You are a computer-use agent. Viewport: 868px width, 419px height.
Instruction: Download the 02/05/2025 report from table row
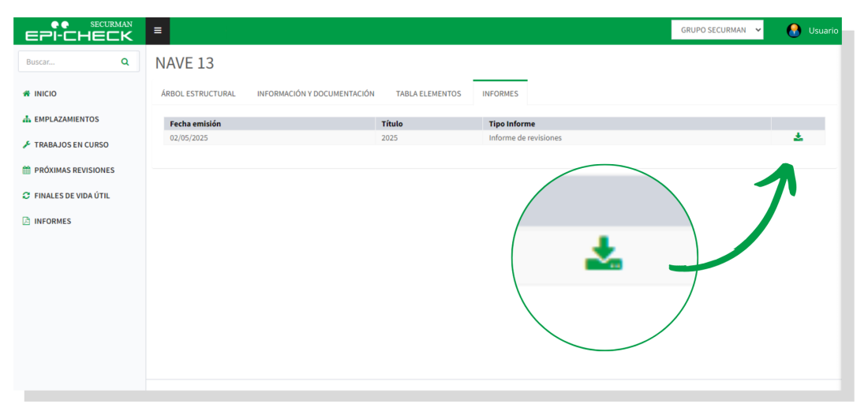(798, 137)
